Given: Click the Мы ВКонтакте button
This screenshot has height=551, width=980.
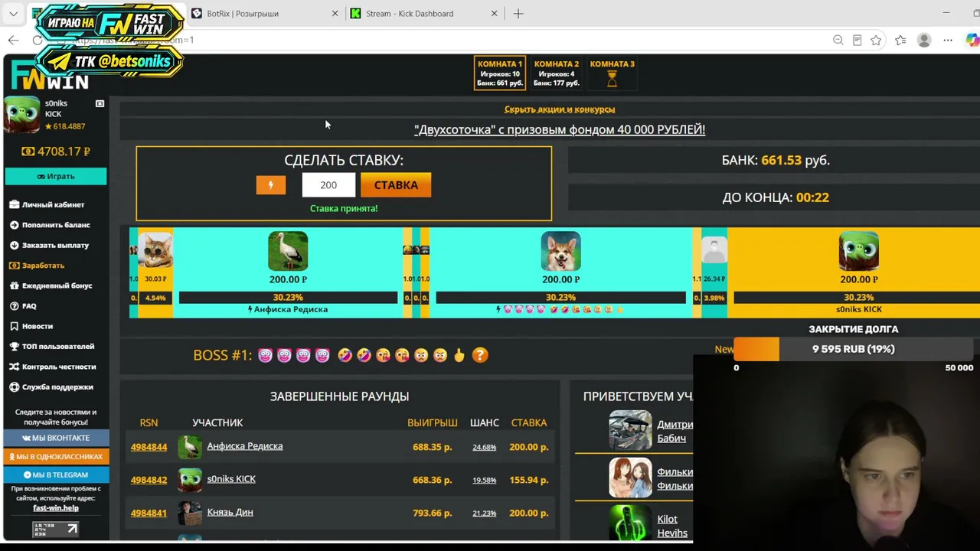Looking at the screenshot, I should (x=56, y=438).
